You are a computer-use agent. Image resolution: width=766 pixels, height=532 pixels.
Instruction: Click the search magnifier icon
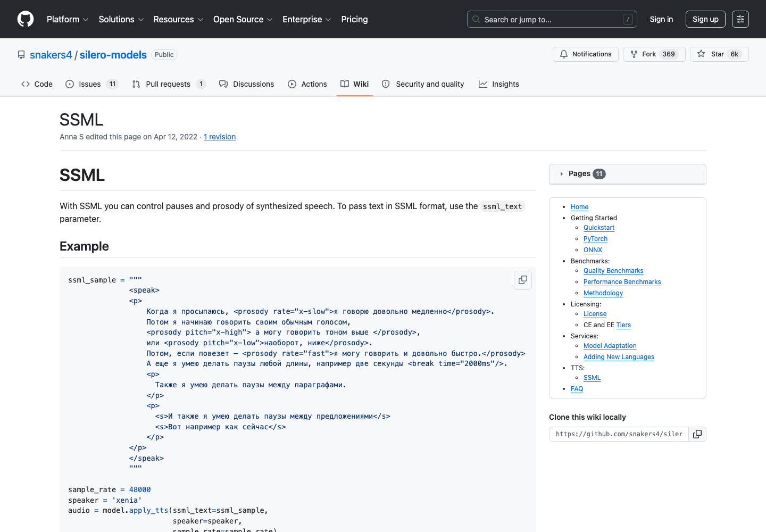click(x=476, y=19)
